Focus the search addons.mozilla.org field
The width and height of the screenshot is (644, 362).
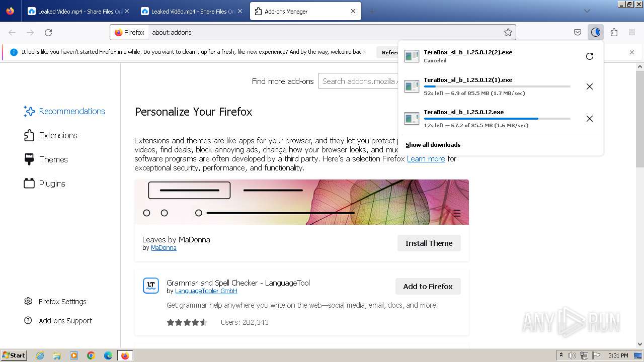pos(358,81)
